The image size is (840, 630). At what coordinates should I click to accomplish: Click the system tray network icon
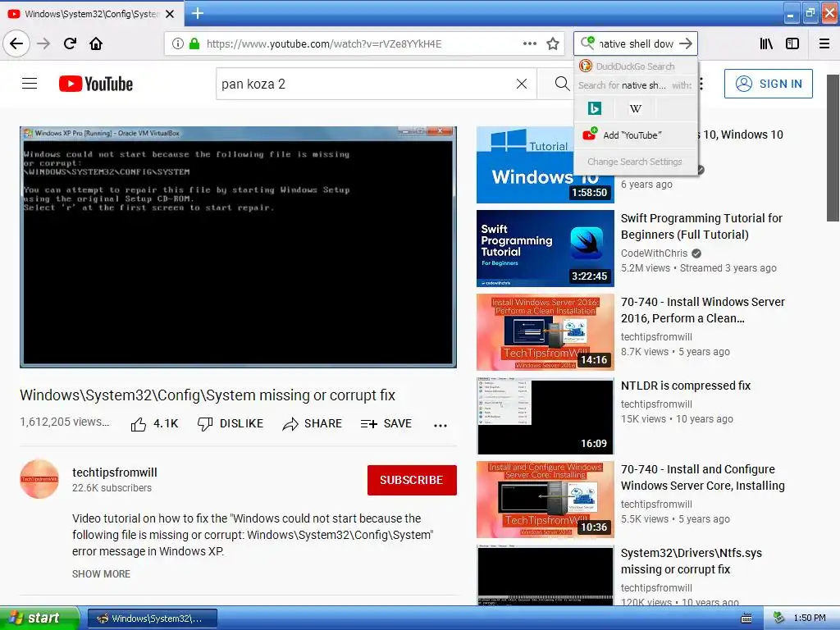(x=778, y=619)
